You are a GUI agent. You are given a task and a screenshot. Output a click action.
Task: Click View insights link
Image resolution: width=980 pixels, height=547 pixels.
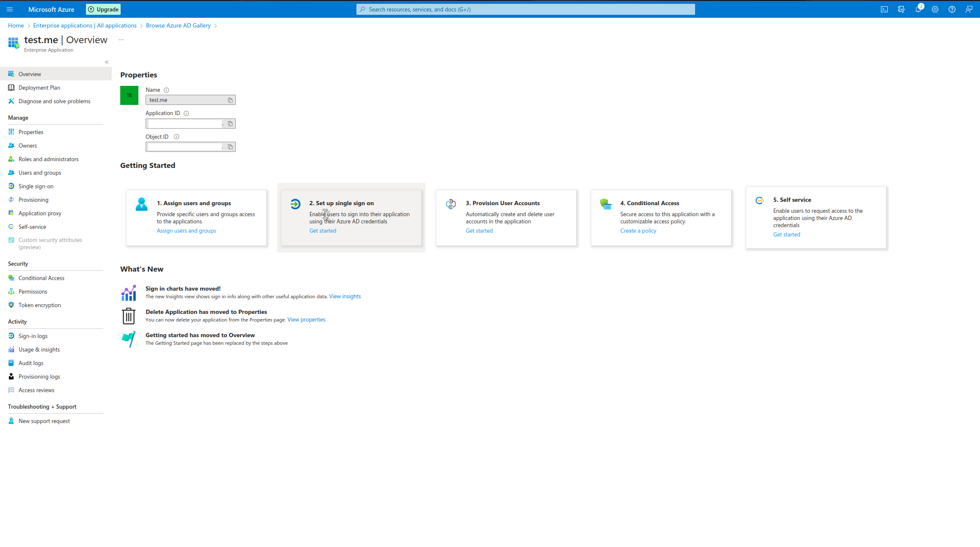345,297
